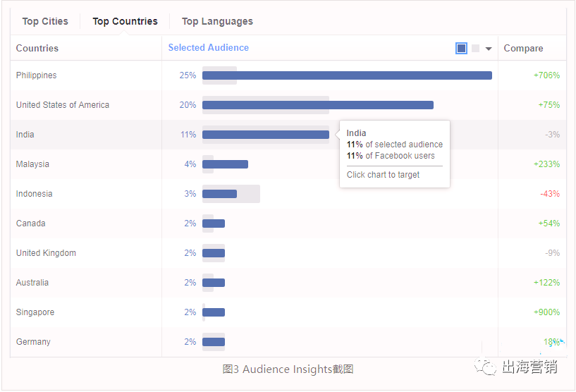The height and width of the screenshot is (392, 576).
Task: Toggle the blue selected-audience square icon
Action: 461,48
